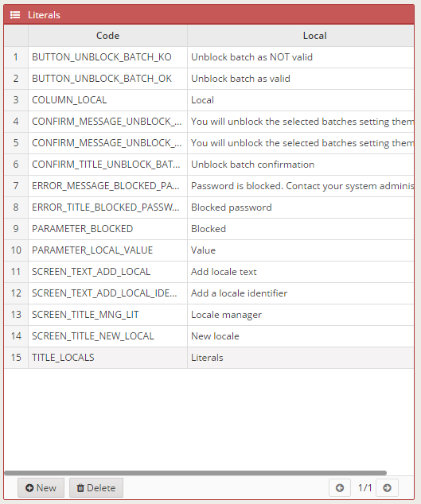Click the 'Blocked password' cell

coord(301,207)
